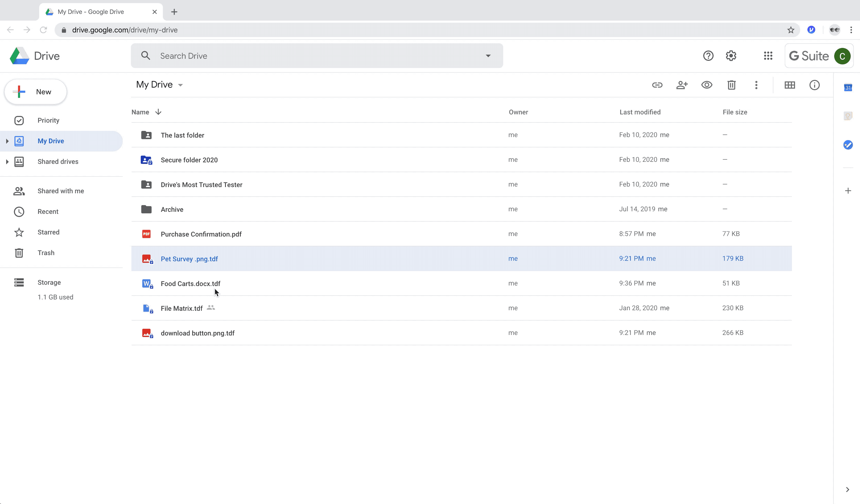Open the Share add-person icon
860x504 pixels.
pos(682,85)
